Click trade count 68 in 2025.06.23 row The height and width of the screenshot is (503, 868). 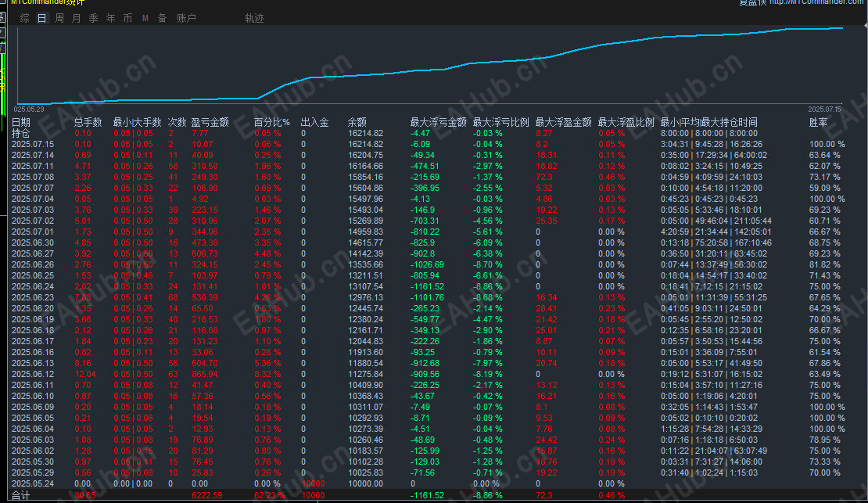point(174,297)
